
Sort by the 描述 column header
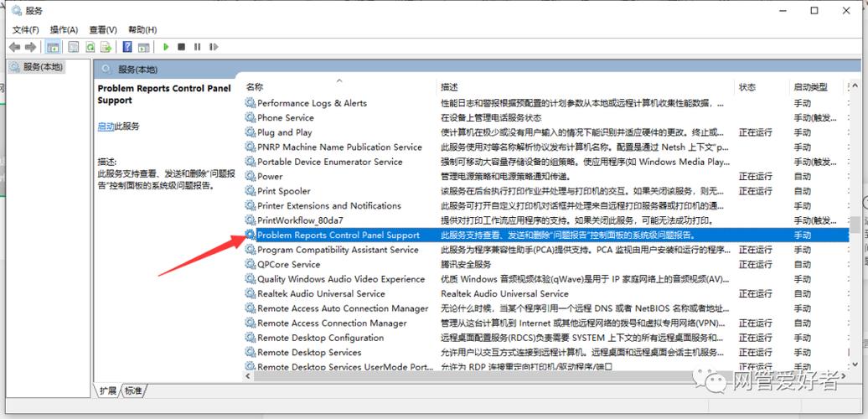449,87
